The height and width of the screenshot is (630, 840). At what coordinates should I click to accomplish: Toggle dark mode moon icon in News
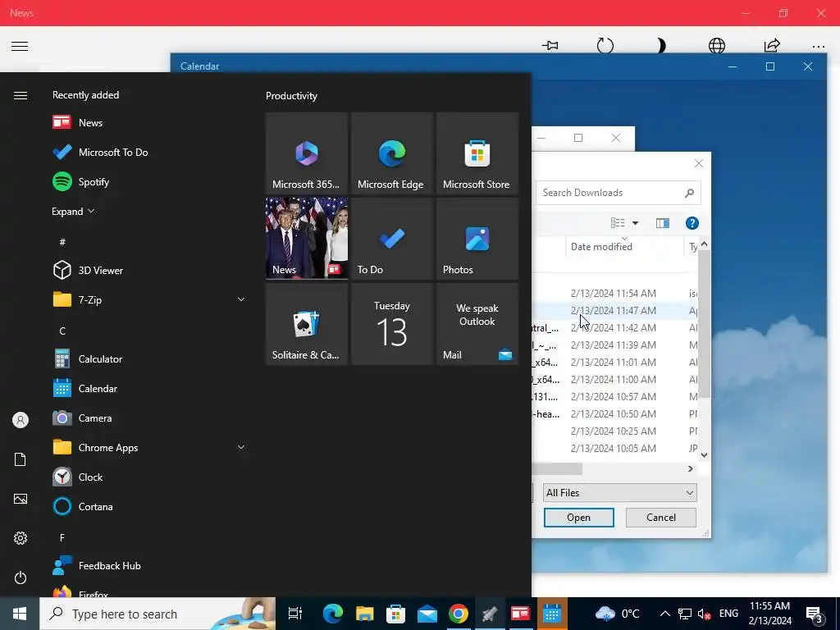661,46
